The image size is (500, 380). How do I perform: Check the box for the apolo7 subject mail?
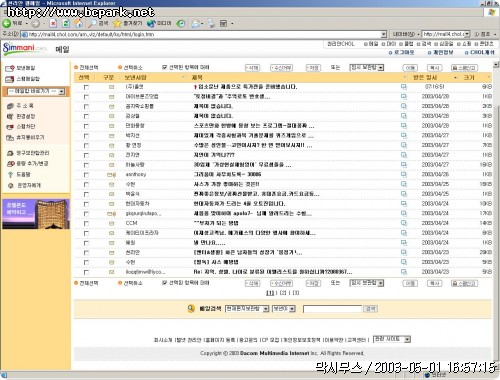(x=86, y=214)
